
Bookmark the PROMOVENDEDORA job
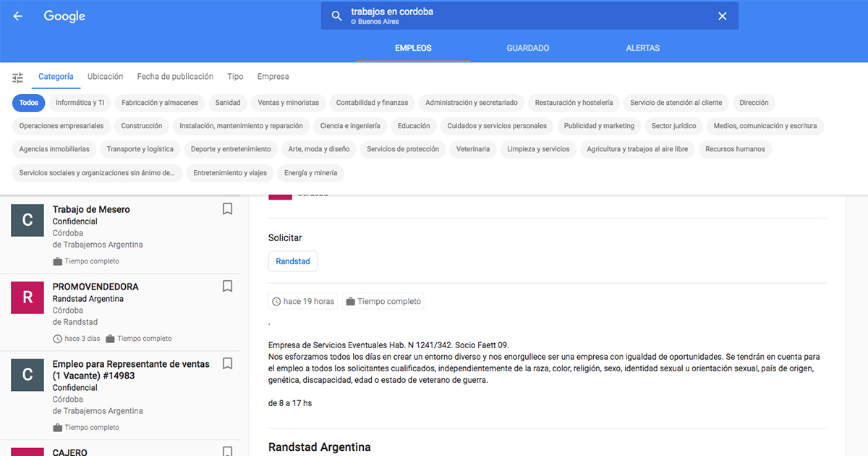[227, 287]
